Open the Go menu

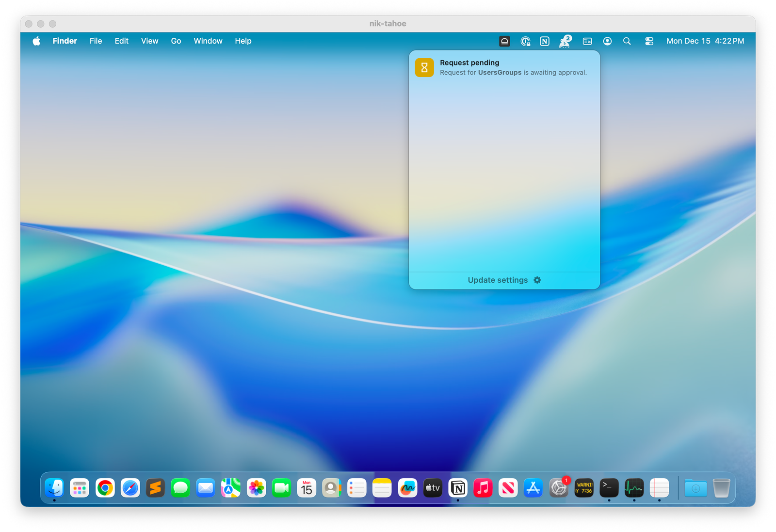[176, 41]
